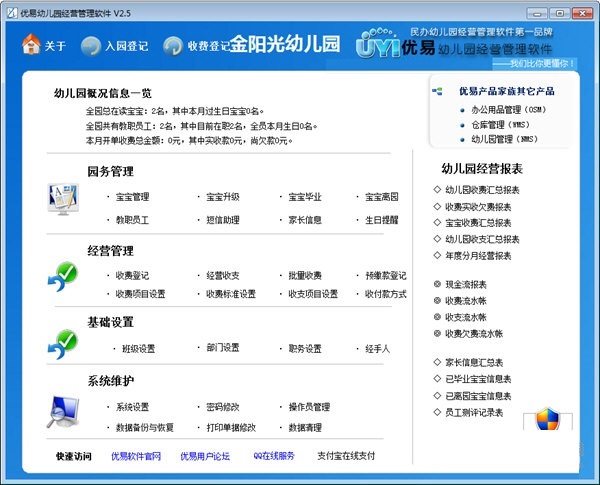Viewport: 600px width, 485px height.
Task: Click the application icon in the title bar
Action: coord(12,13)
